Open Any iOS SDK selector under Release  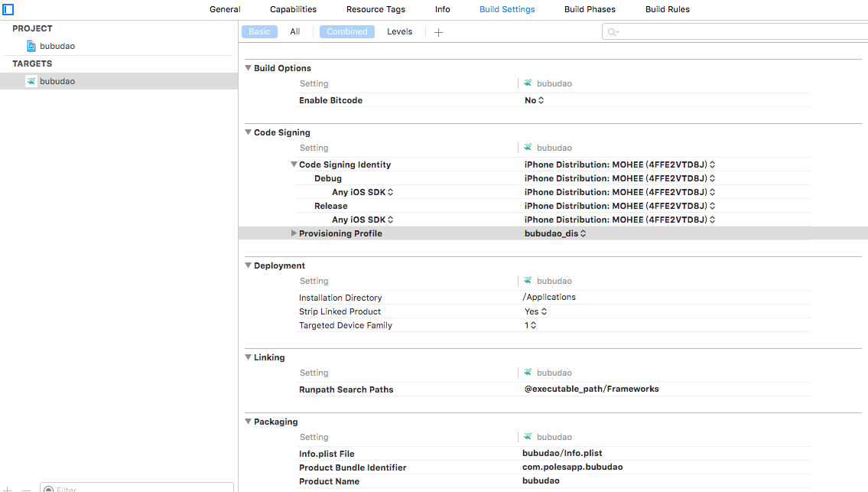tap(362, 220)
